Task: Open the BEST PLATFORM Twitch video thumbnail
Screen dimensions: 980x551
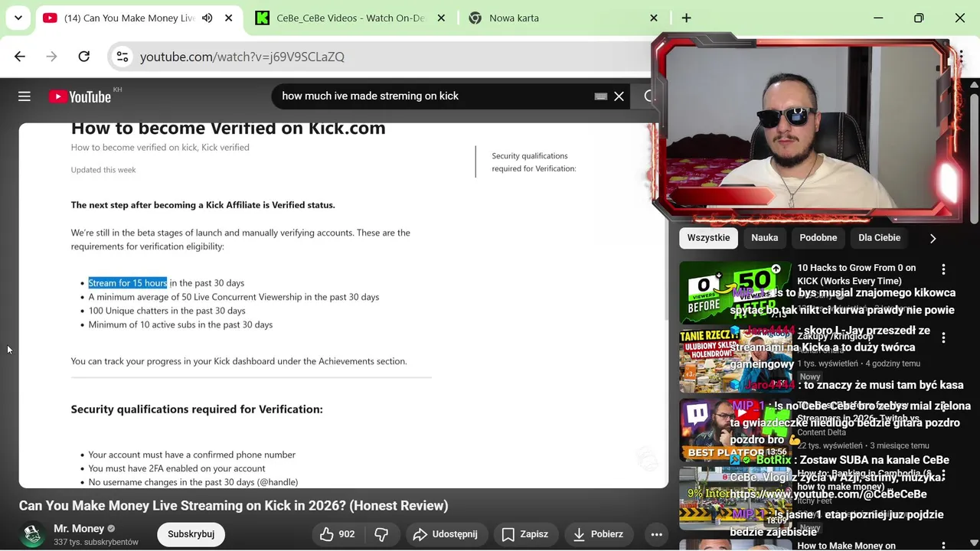Action: click(x=736, y=429)
